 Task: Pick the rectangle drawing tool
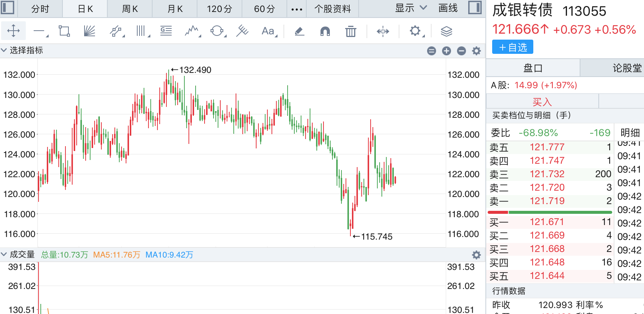(64, 31)
